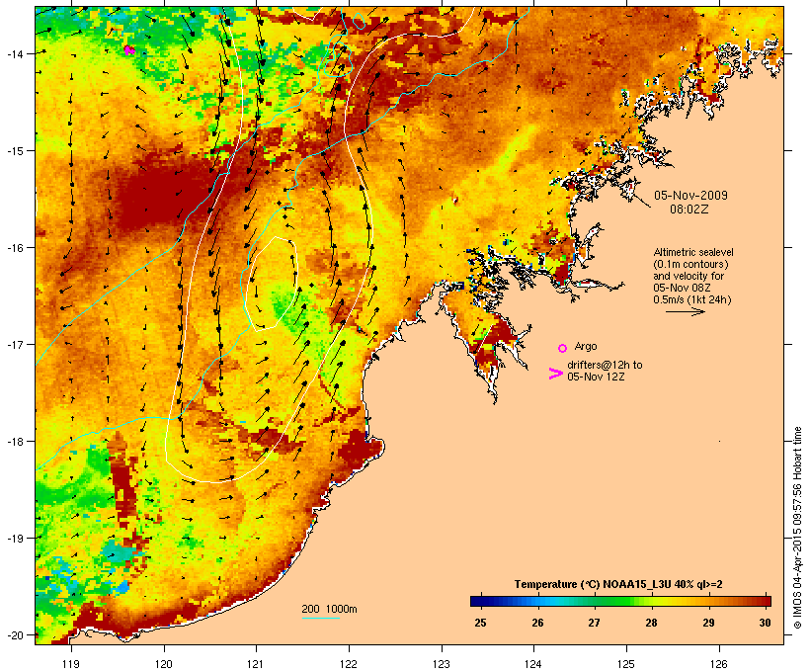Click the latitude axis label -18
This screenshot has width=810, height=672.
point(15,441)
